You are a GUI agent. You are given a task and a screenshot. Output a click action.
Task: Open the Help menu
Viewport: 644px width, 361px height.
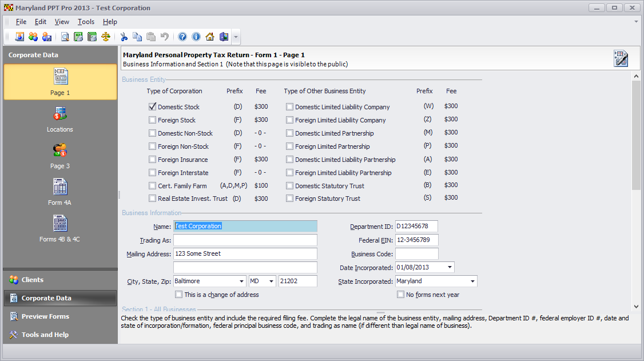pyautogui.click(x=110, y=22)
